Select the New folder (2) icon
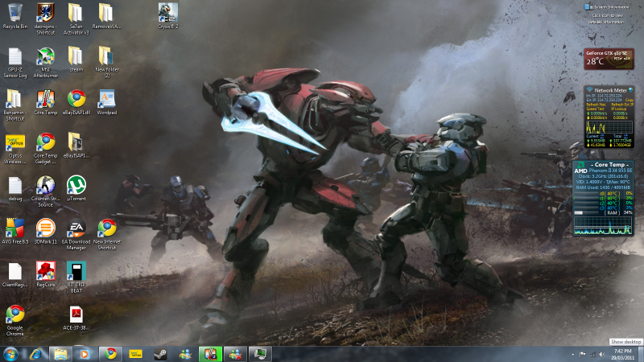644x362 pixels. pos(107,62)
